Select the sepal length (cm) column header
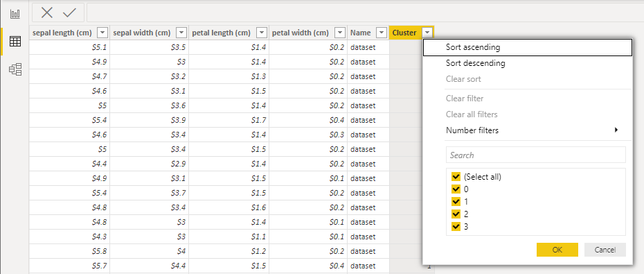644x274 pixels. (69, 33)
